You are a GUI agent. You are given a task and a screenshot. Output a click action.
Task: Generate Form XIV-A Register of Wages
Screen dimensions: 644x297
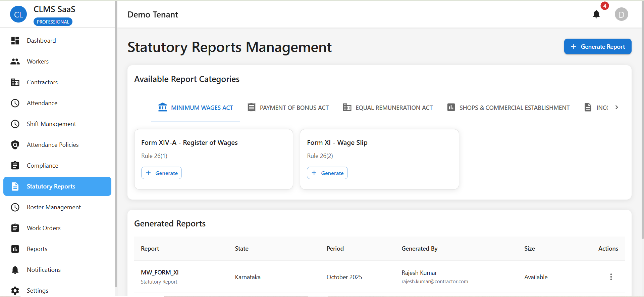tap(161, 173)
